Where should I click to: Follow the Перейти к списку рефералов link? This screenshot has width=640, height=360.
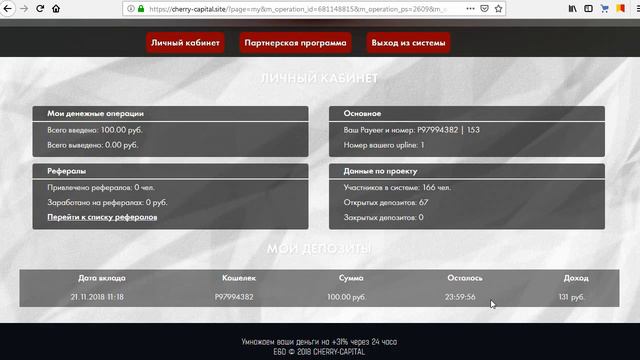click(102, 217)
